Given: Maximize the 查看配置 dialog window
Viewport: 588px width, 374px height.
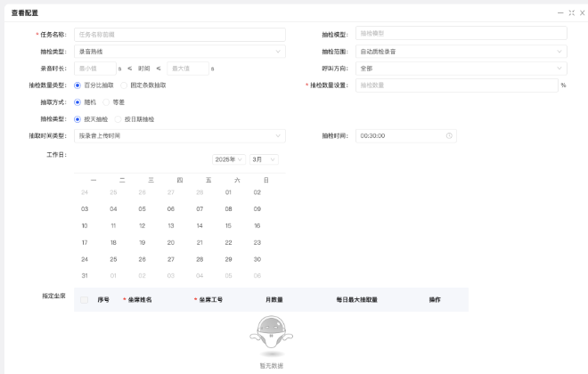Looking at the screenshot, I should [571, 12].
